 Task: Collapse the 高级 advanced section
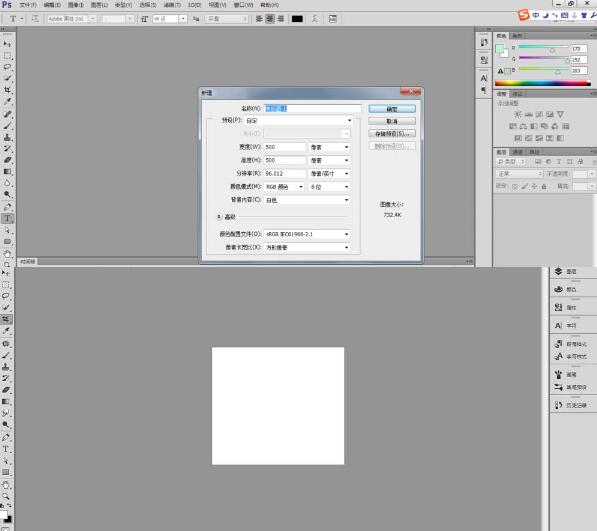click(219, 217)
